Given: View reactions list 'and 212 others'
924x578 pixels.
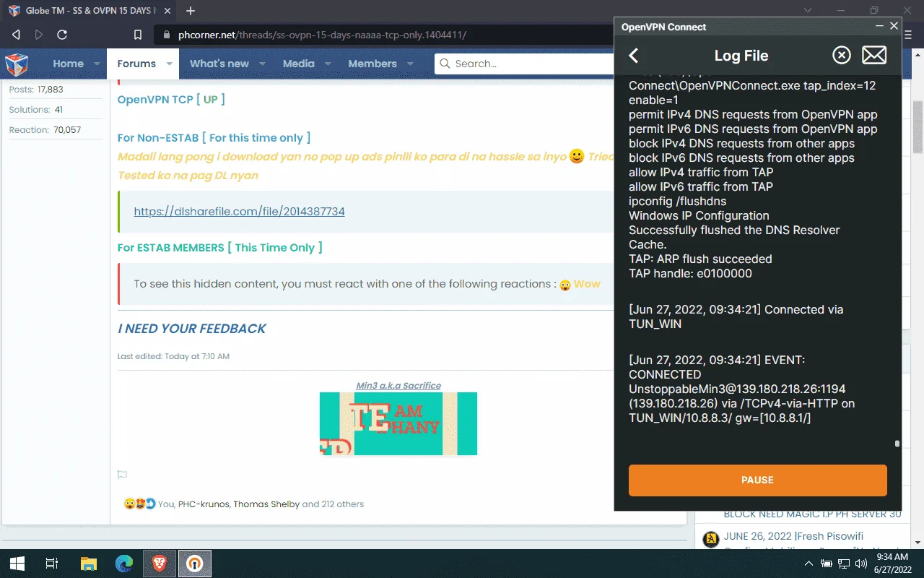Looking at the screenshot, I should (x=333, y=504).
